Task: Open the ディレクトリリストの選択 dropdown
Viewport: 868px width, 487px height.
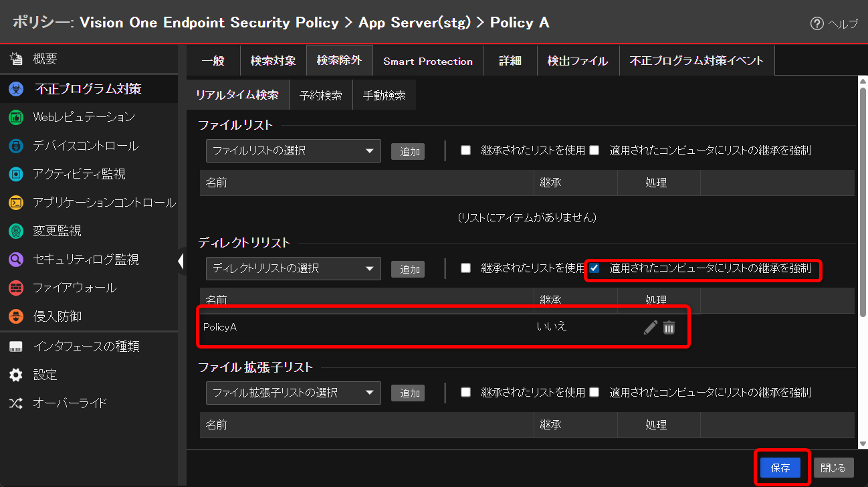Action: click(294, 269)
